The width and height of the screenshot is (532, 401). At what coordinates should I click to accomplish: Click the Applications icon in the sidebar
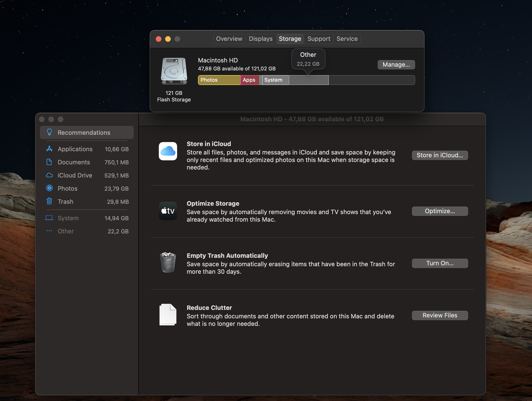tap(49, 149)
